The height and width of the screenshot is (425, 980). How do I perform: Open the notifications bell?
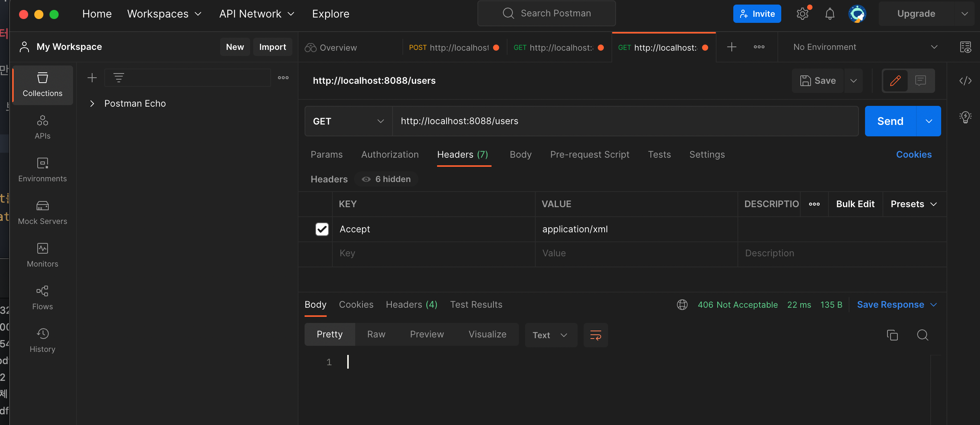point(830,14)
